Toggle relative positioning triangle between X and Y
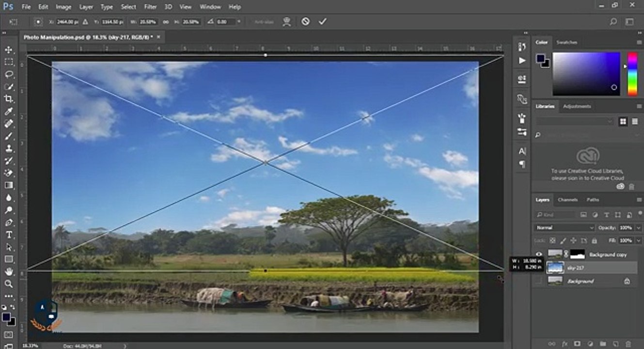 pos(85,21)
